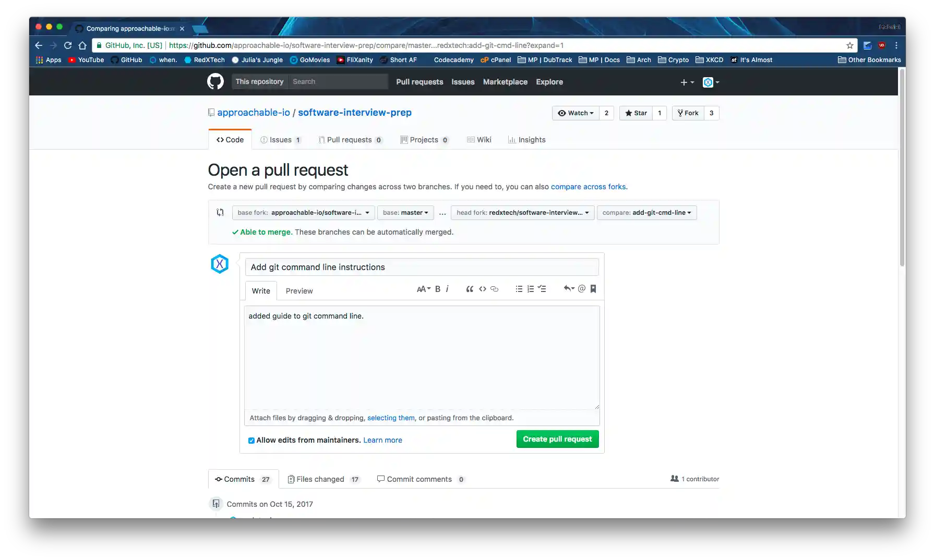Open the user avatar menu
Image resolution: width=935 pixels, height=560 pixels.
711,82
